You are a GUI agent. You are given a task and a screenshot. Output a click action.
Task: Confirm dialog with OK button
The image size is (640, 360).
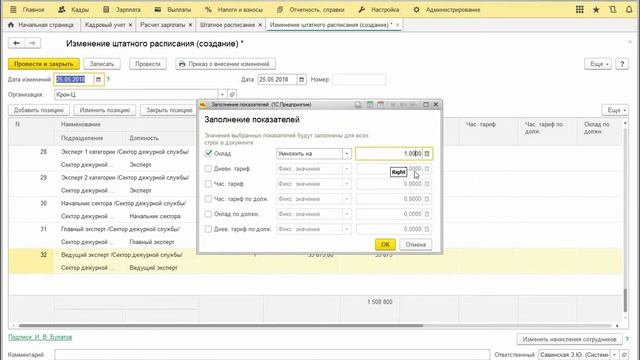point(385,244)
